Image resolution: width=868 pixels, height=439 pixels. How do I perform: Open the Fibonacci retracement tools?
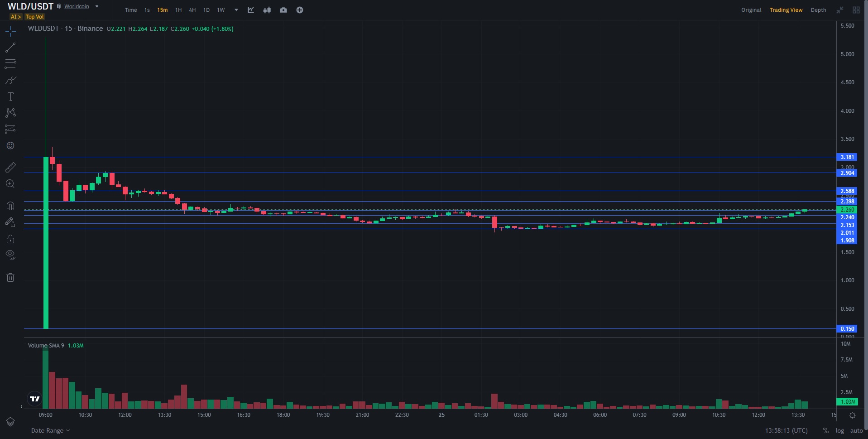coord(10,64)
